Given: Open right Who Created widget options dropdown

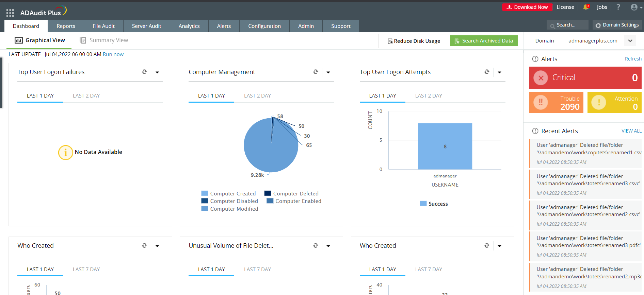Looking at the screenshot, I should [500, 246].
